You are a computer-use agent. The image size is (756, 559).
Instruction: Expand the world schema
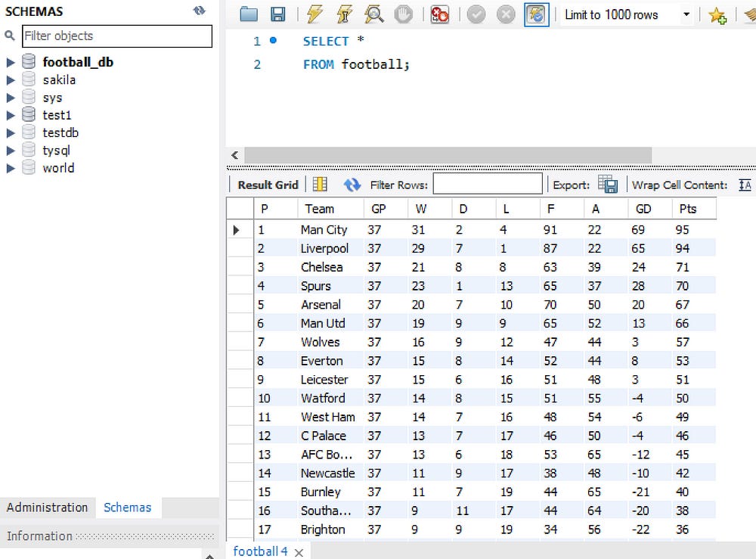tap(10, 169)
